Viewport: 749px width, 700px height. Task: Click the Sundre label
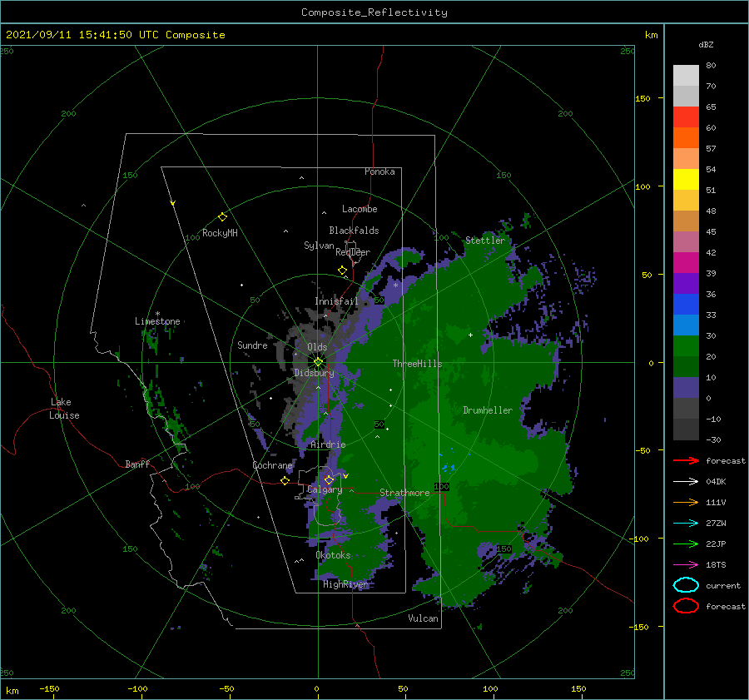click(252, 345)
